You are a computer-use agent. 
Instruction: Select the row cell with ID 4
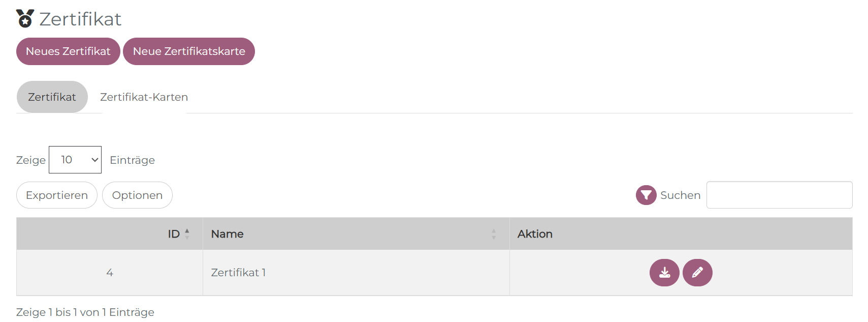[110, 273]
